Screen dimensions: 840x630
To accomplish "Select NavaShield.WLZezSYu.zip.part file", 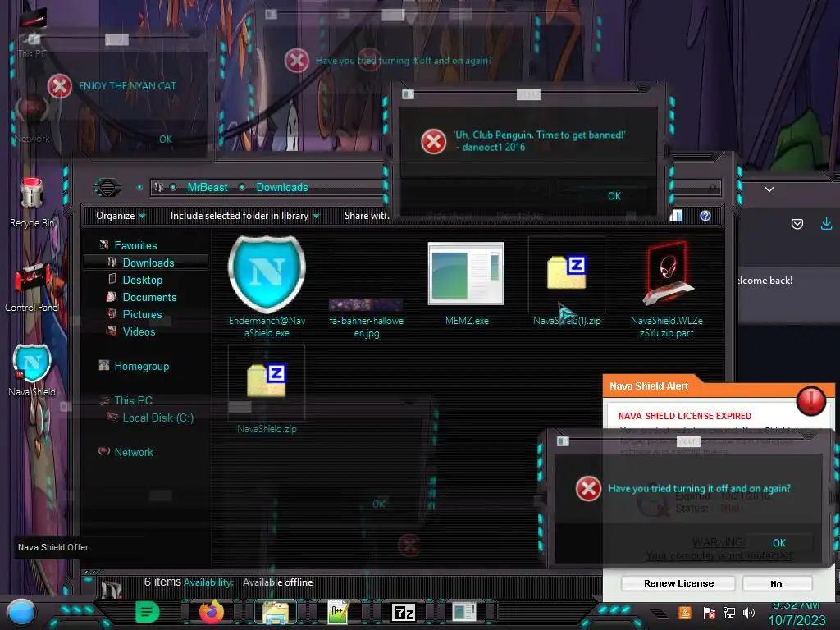I will coord(666,290).
